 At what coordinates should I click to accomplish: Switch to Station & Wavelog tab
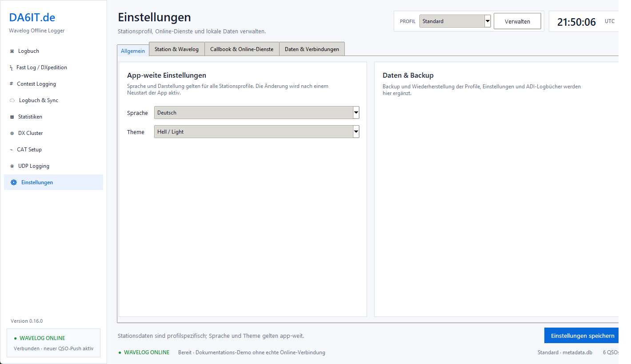[x=176, y=49]
